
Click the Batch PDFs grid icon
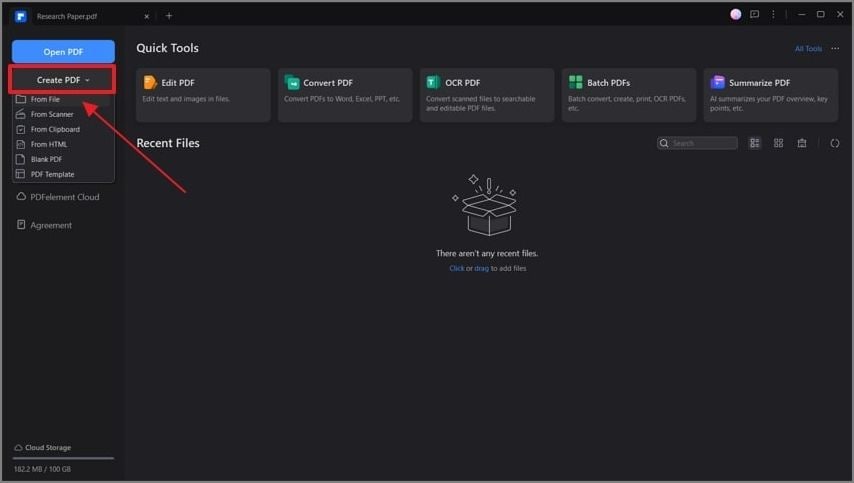(576, 82)
